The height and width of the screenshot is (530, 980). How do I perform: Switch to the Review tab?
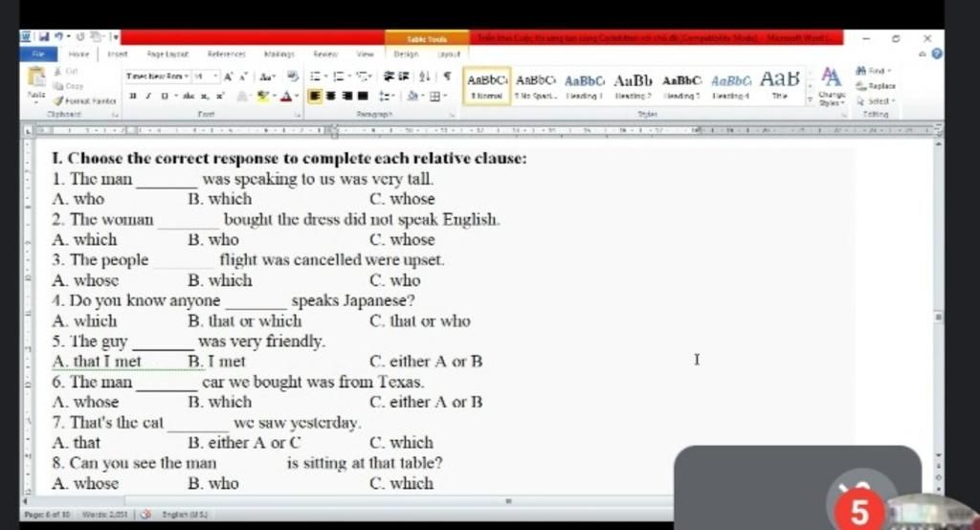[x=325, y=55]
